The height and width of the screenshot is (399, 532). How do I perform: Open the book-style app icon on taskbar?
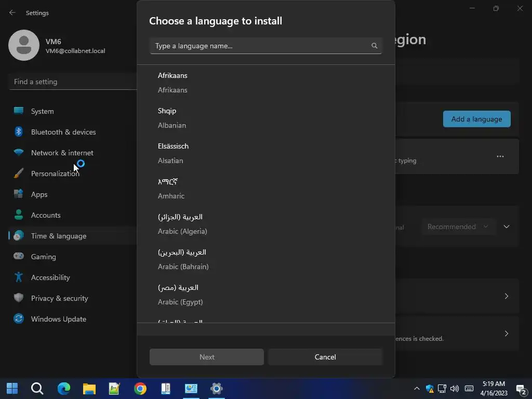(x=166, y=389)
